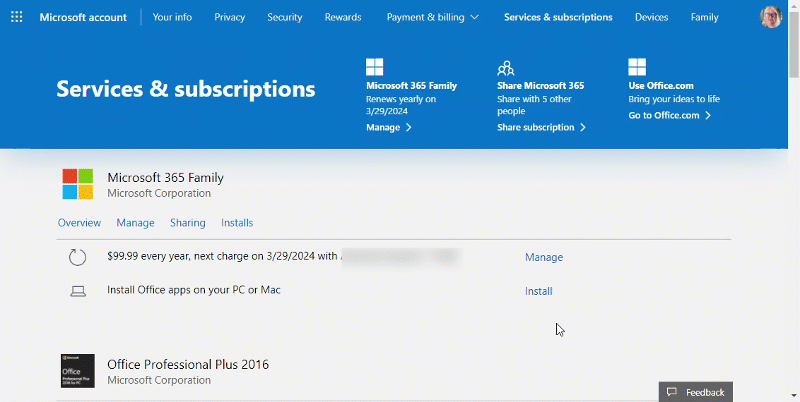800x402 pixels.
Task: Click the vertical scrollbar thumb
Action: pos(794,43)
